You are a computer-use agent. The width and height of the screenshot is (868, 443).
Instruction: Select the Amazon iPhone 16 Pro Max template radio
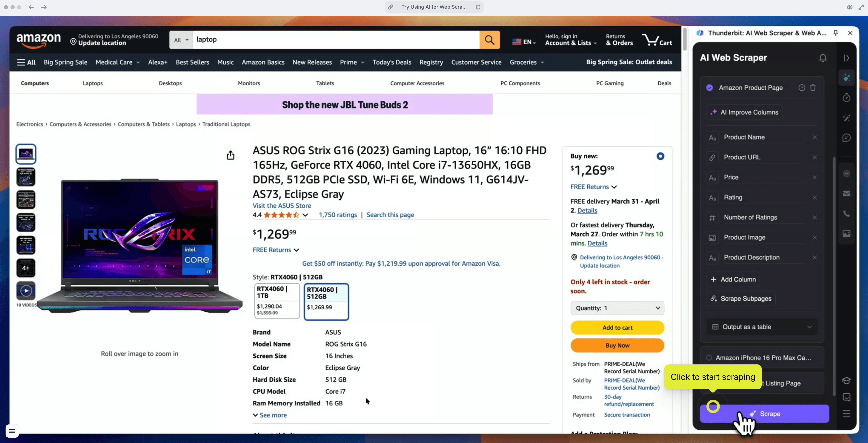pyautogui.click(x=709, y=358)
